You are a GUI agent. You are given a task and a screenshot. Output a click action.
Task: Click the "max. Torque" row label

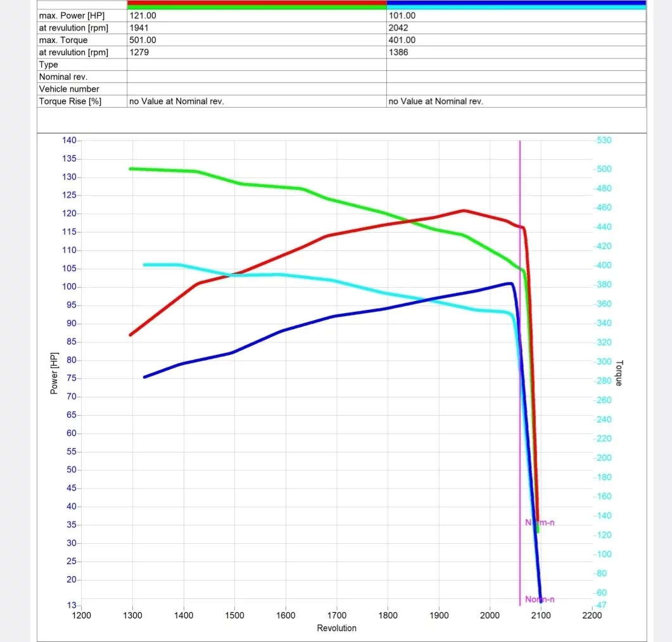pyautogui.click(x=63, y=40)
